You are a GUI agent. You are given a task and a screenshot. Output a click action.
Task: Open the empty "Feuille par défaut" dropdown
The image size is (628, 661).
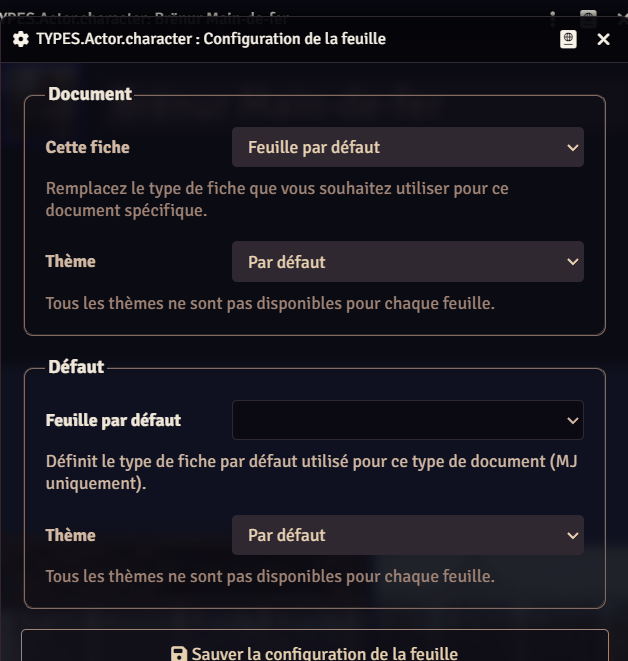coord(408,420)
